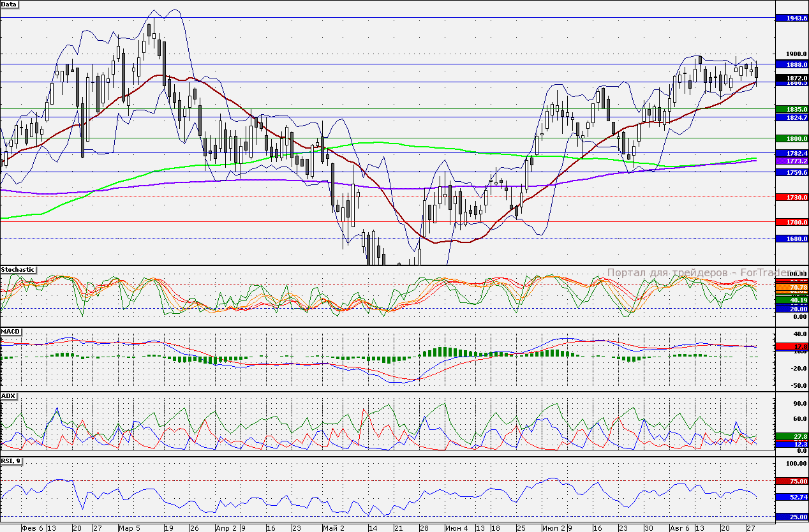
Task: Click the MACD 17.8 value tag
Action: tap(791, 346)
